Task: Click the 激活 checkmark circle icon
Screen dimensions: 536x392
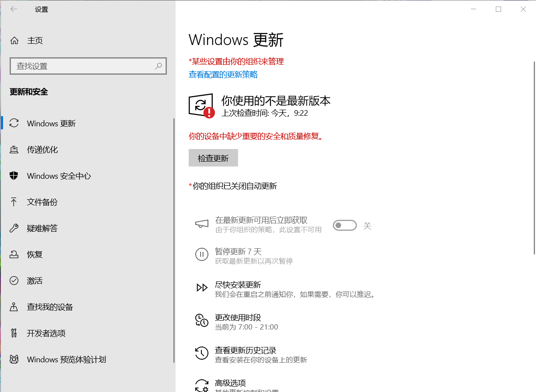Action: (x=14, y=281)
